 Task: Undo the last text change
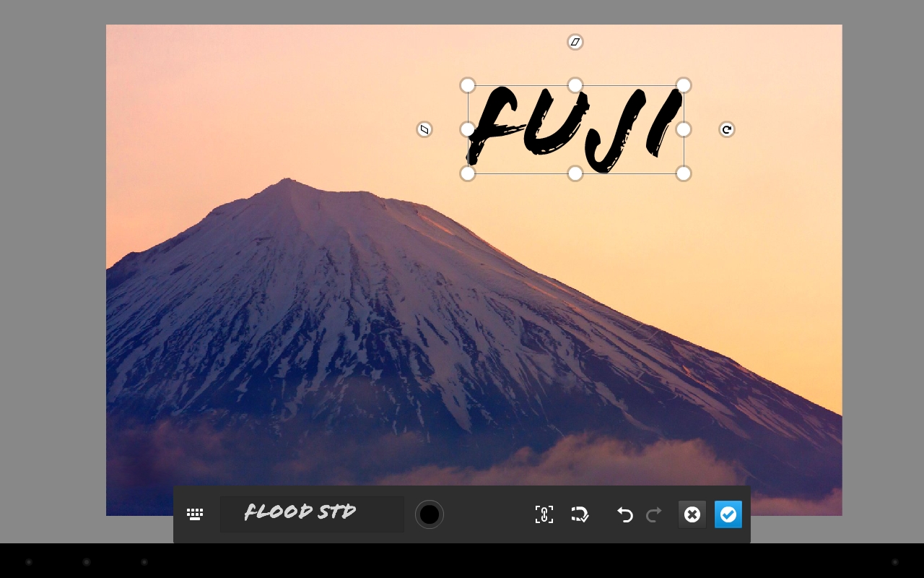click(x=625, y=514)
